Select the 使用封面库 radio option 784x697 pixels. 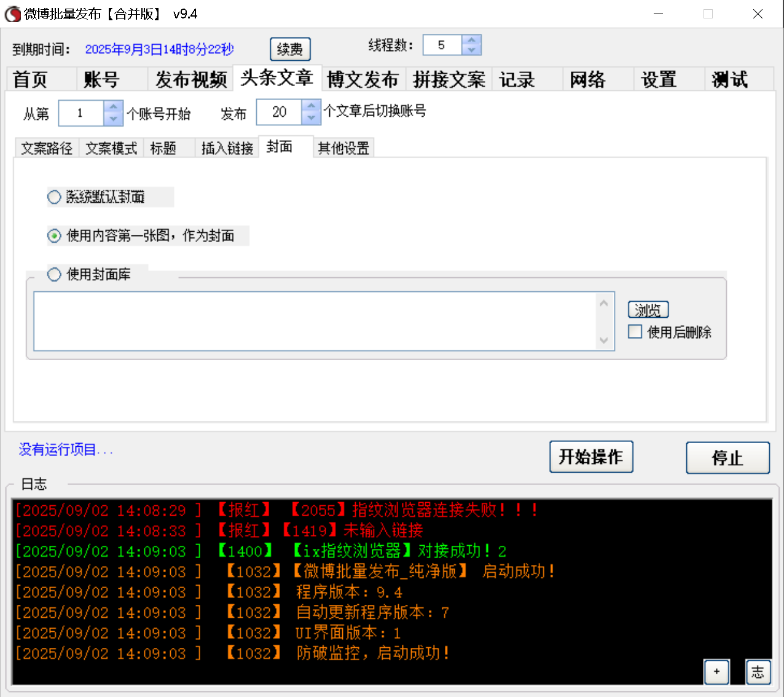53,274
